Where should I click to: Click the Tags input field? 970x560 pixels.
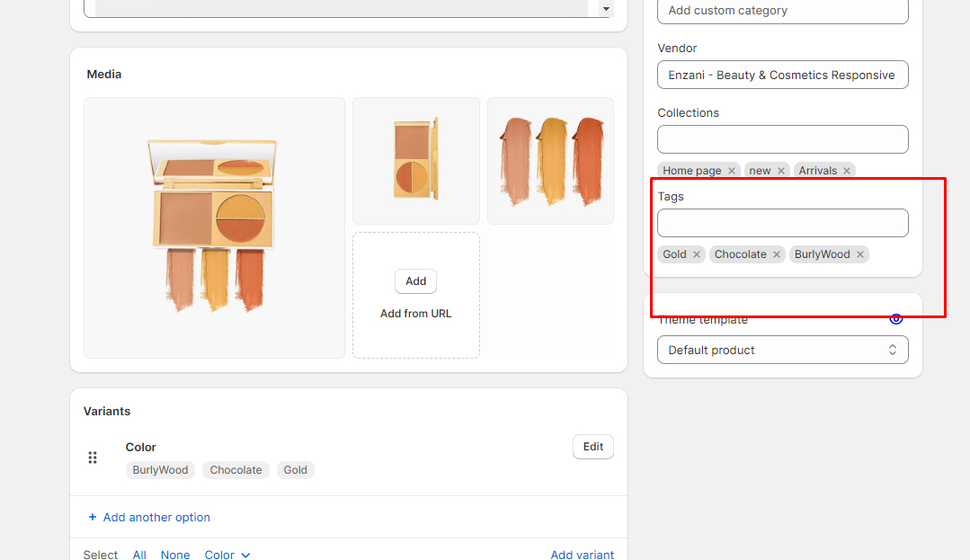[782, 223]
